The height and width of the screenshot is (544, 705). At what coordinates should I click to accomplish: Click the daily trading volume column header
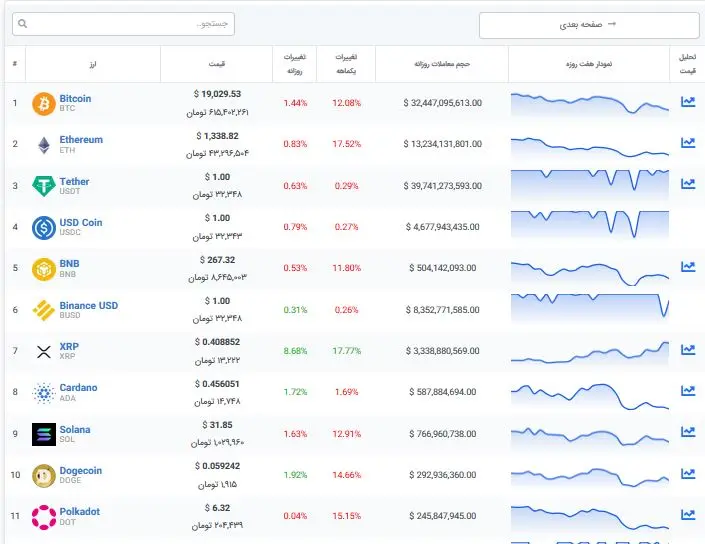coord(442,64)
